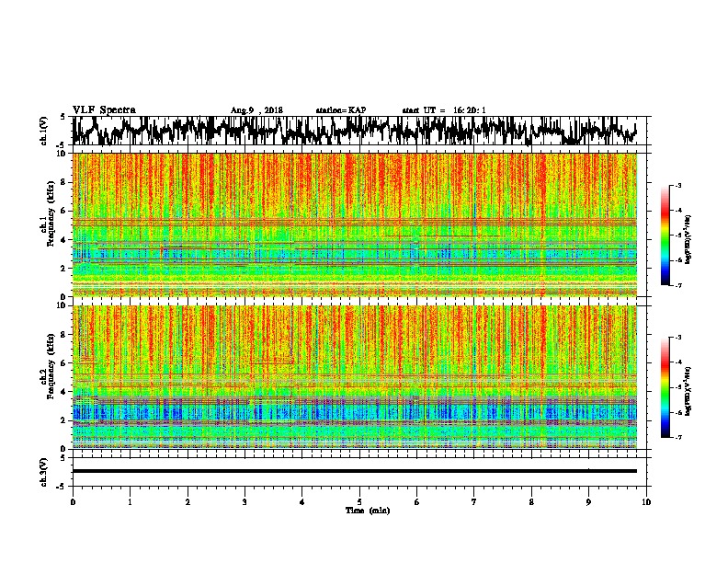Image resolution: width=728 pixels, height=563 pixels.
Task: Click the '10' kHz tick of ch.1 frequency axis
Action: pos(62,154)
